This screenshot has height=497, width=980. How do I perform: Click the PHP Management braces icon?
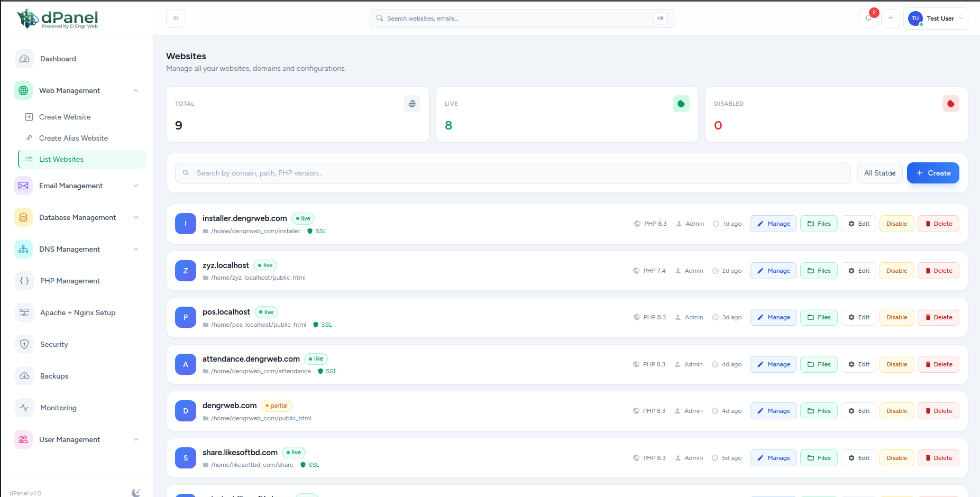click(24, 281)
